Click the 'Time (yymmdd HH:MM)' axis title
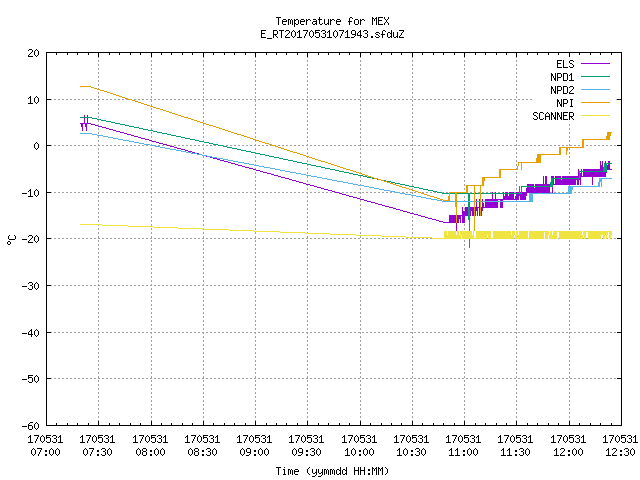Image resolution: width=640 pixels, height=480 pixels. click(332, 471)
